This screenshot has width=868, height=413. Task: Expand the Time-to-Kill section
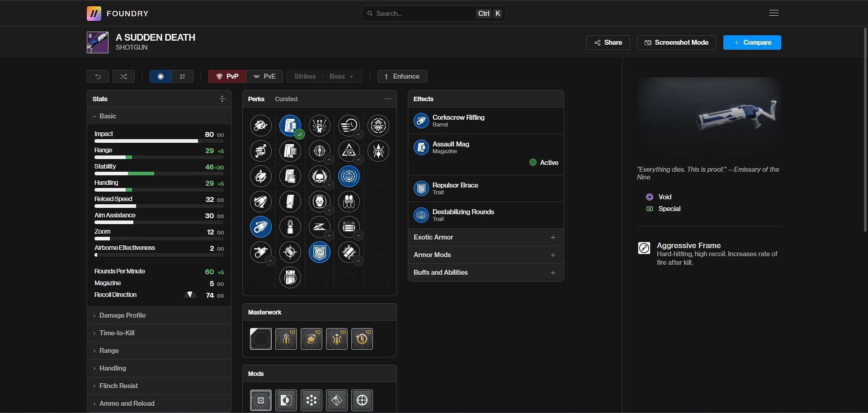[159, 333]
